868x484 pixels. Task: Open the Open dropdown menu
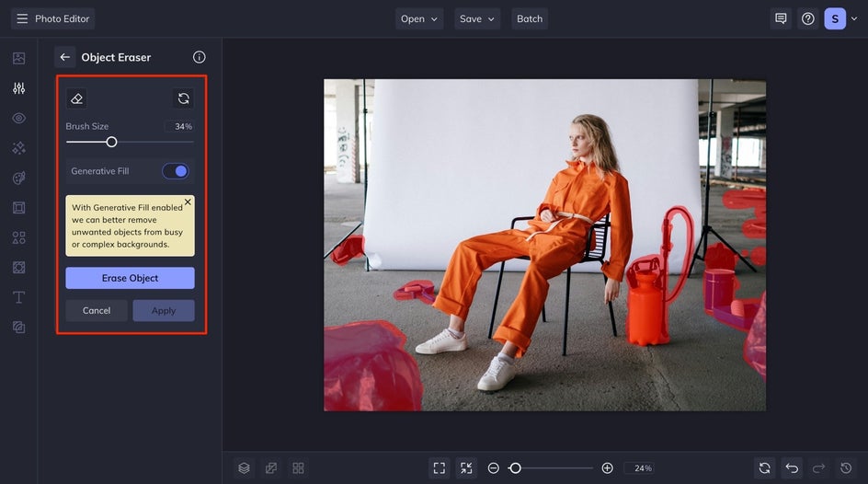tap(419, 18)
